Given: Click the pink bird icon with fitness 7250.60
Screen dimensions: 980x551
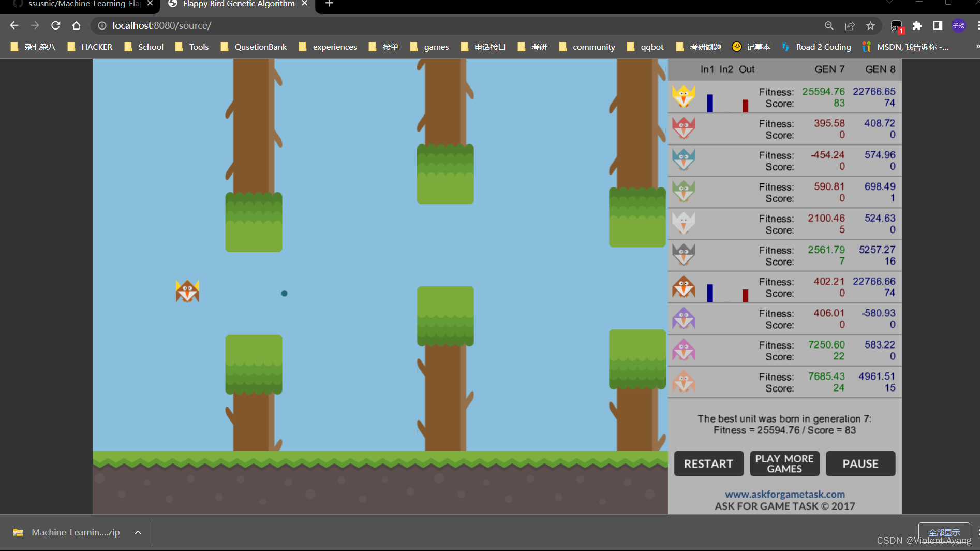Looking at the screenshot, I should pyautogui.click(x=684, y=350).
